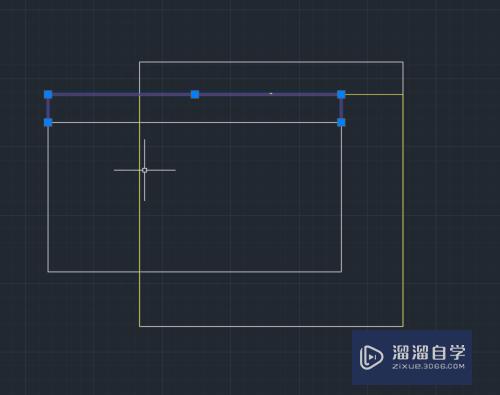Click the top edge of the upper white rectangle
The image size is (500, 395).
tap(271, 62)
